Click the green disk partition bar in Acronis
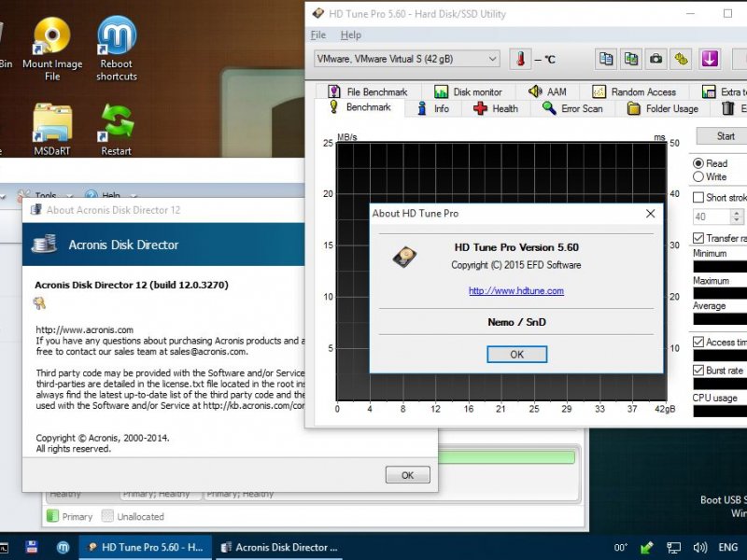 click(506, 457)
